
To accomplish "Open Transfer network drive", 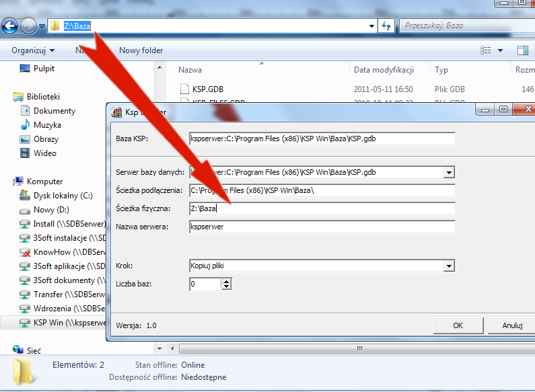I will [69, 295].
